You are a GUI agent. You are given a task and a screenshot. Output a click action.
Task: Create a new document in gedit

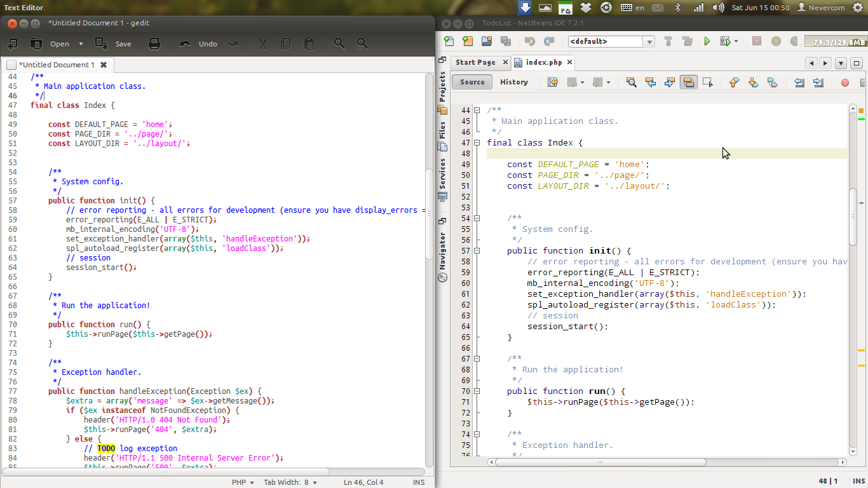(12, 44)
